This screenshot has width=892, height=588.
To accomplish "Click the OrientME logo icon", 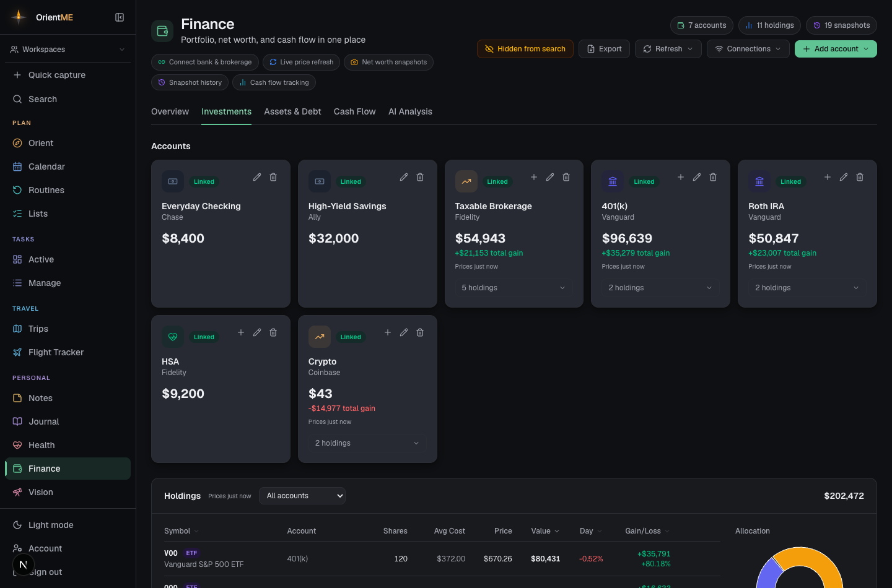I will (x=19, y=17).
